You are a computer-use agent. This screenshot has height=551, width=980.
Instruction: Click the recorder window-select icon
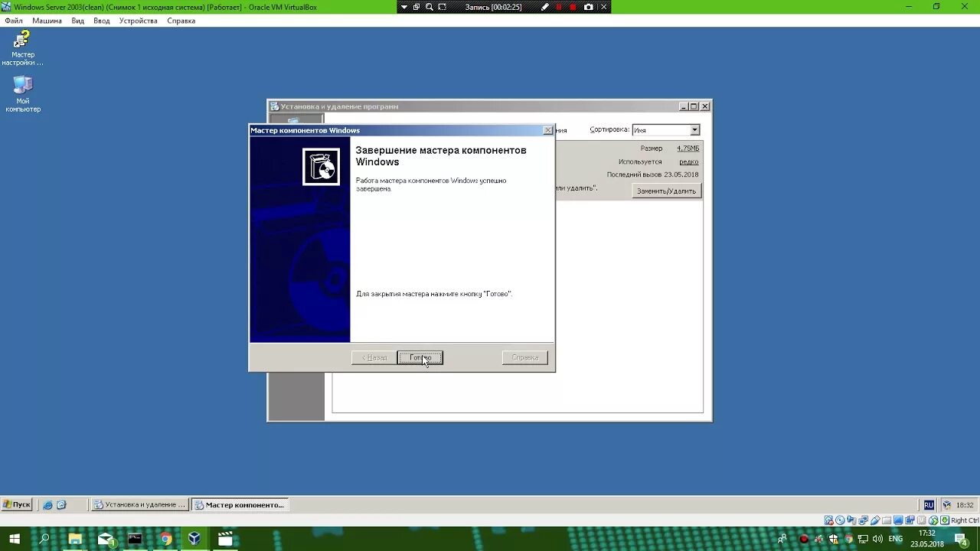pyautogui.click(x=416, y=7)
